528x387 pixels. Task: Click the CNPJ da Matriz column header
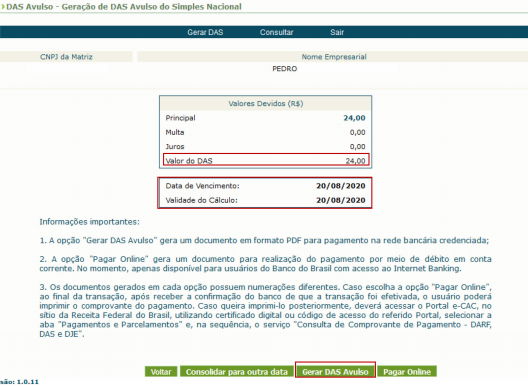pyautogui.click(x=66, y=57)
